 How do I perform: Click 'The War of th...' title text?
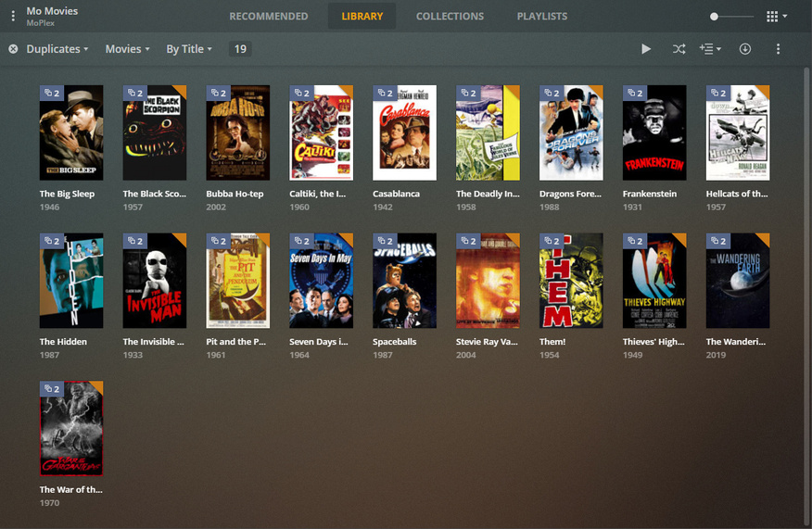[x=71, y=490]
